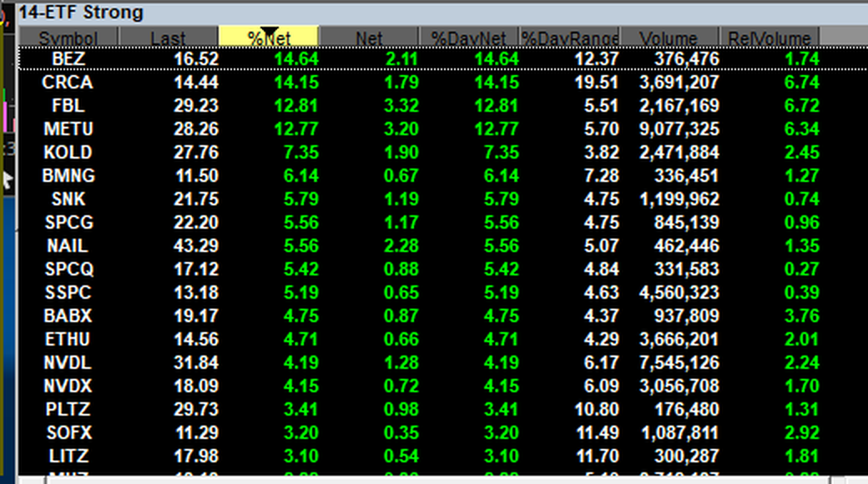
Task: Click SPCQ relative volume 0.27
Action: (801, 269)
